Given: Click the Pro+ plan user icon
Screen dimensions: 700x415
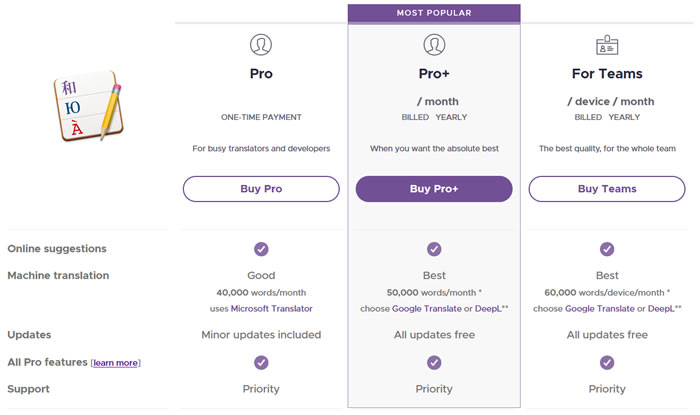Looking at the screenshot, I should 434,45.
